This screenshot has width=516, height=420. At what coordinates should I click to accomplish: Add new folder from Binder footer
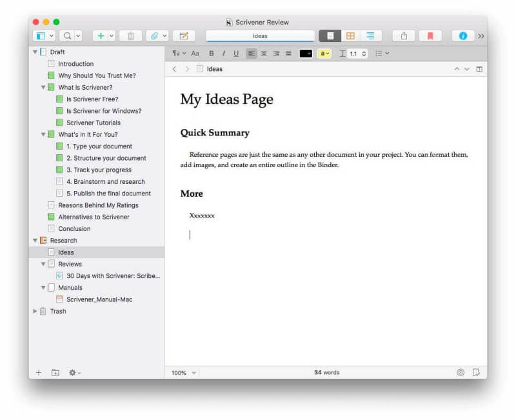click(x=55, y=372)
